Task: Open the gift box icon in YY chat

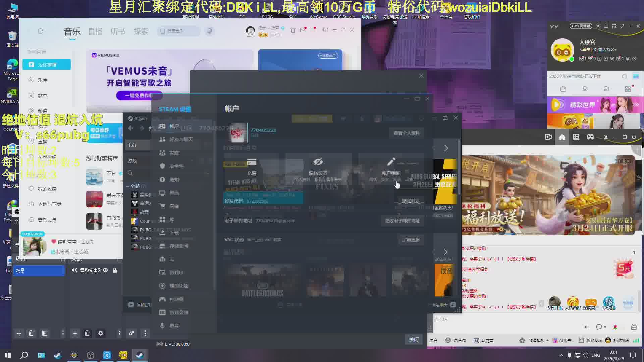Action: [634, 327]
